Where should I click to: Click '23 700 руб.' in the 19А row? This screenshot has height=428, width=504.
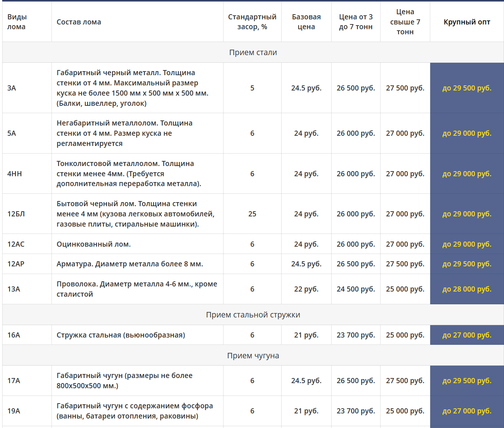pos(356,411)
